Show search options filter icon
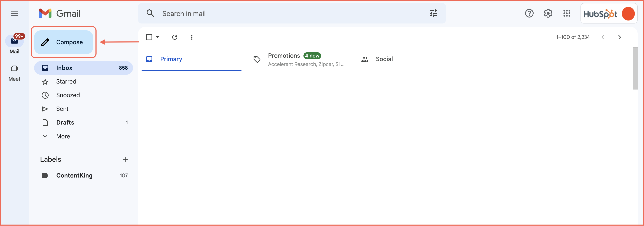Viewport: 644px width, 226px height. tap(433, 13)
